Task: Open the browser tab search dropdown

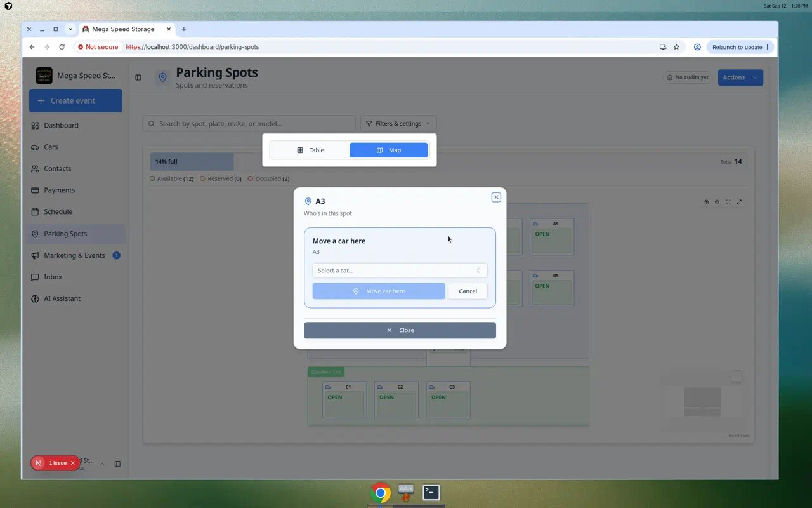Action: (x=70, y=29)
